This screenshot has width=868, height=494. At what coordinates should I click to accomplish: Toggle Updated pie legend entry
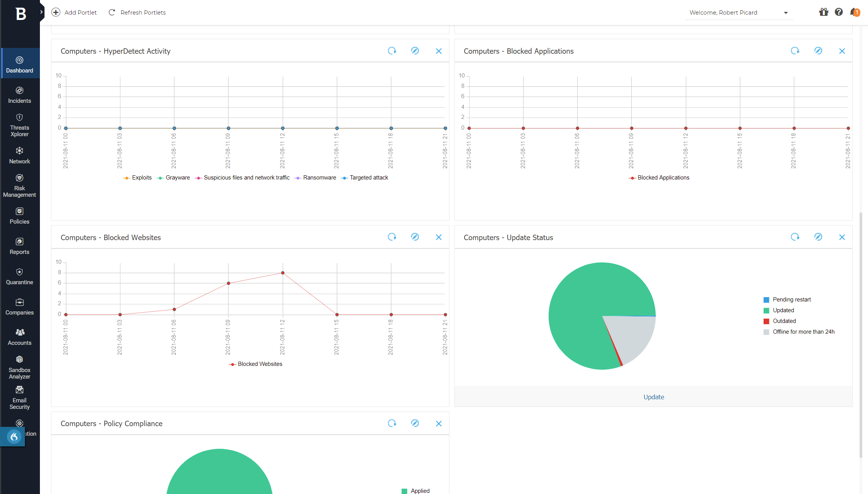(x=779, y=310)
